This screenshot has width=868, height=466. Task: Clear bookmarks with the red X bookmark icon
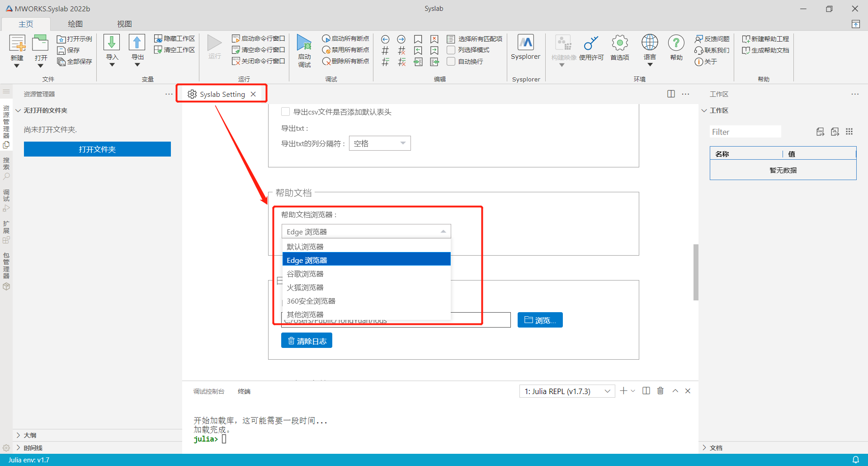(434, 39)
